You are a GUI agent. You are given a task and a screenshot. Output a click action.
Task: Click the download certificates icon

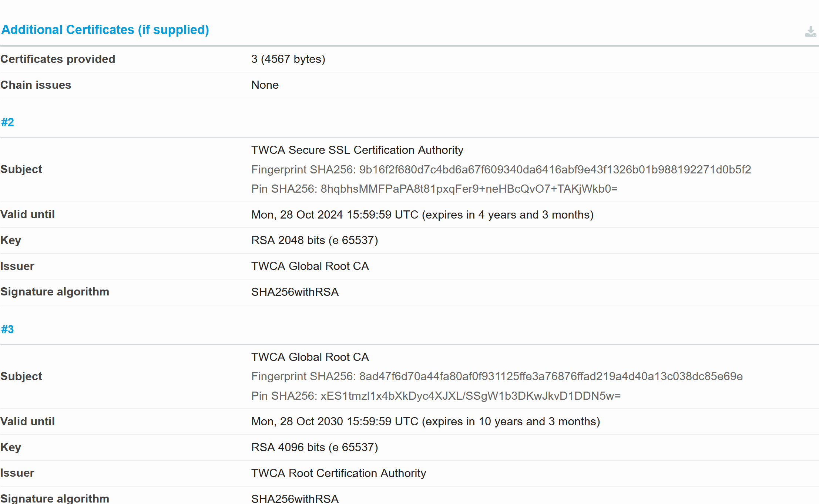tap(810, 32)
